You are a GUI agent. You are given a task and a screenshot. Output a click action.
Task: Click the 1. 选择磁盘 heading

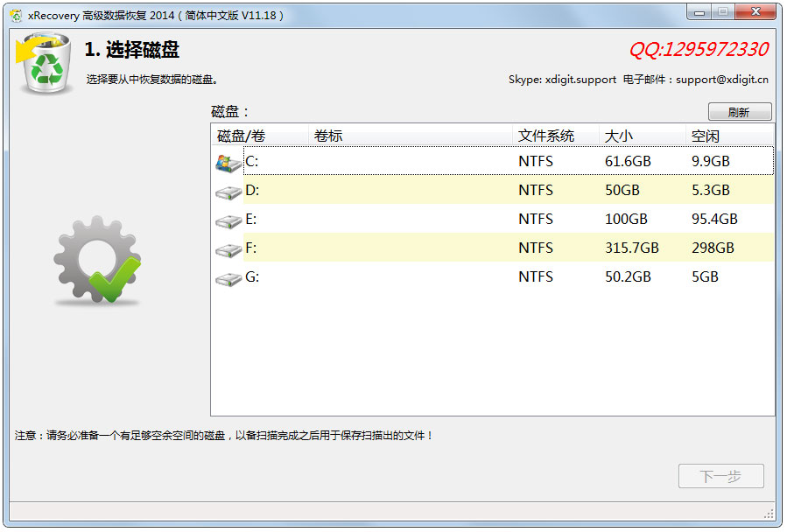[x=132, y=50]
